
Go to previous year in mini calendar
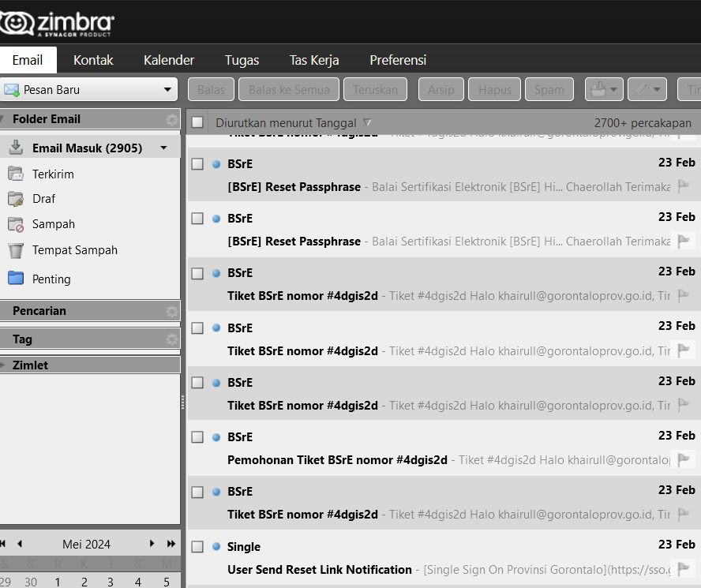click(2, 544)
